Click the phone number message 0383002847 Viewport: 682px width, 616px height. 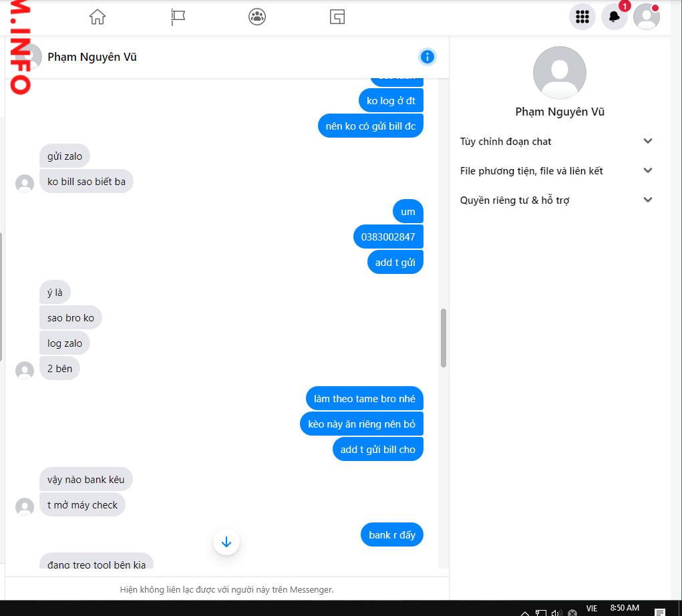tap(388, 237)
